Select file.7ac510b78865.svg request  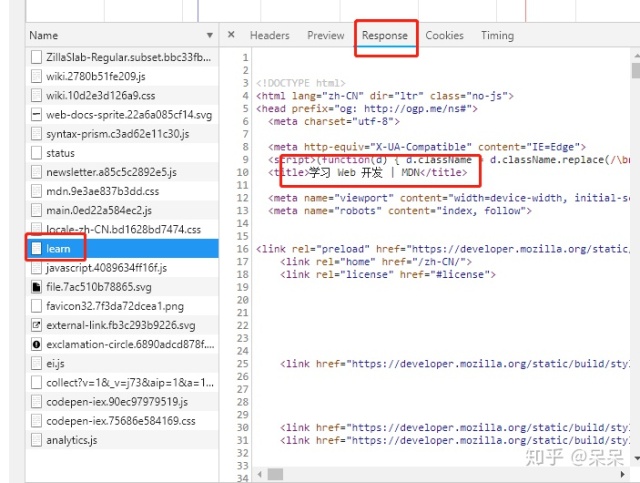(x=99, y=287)
